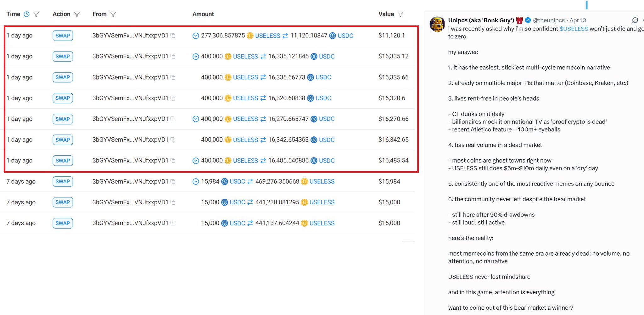Click the Grok icon on the tweet
The width and height of the screenshot is (644, 315).
pyautogui.click(x=635, y=20)
